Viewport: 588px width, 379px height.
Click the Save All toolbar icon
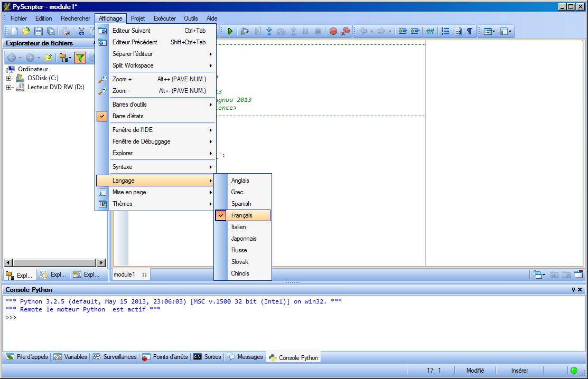click(51, 31)
